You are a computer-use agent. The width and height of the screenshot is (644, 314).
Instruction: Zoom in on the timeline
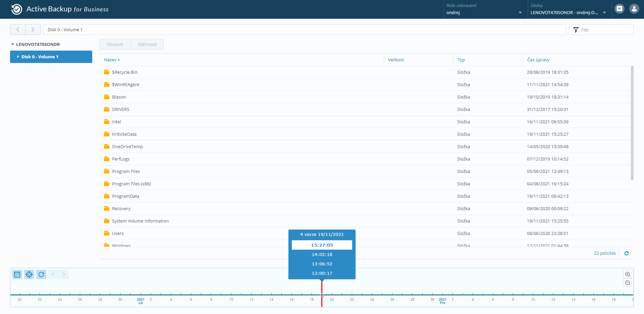[x=628, y=274]
